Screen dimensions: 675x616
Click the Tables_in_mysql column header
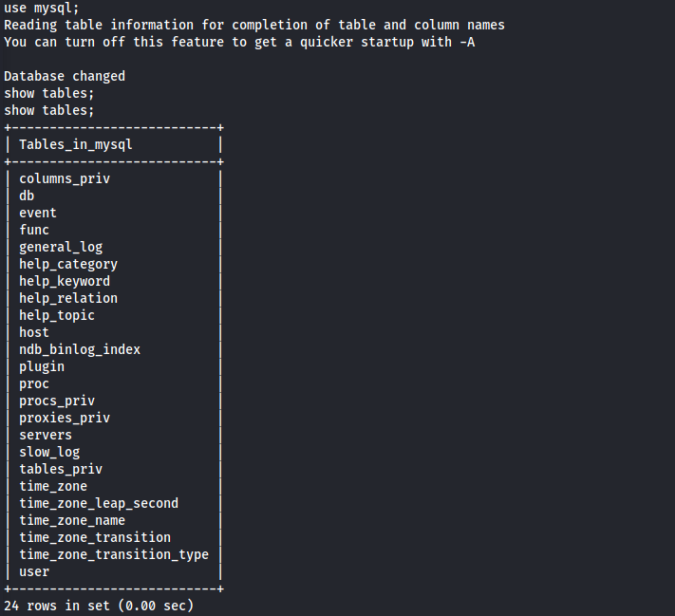76,144
